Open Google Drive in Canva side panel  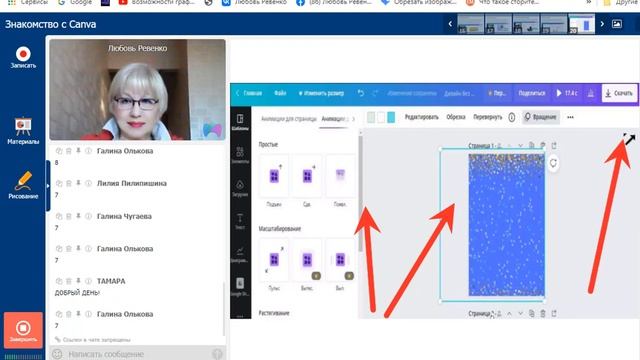pos(240,287)
